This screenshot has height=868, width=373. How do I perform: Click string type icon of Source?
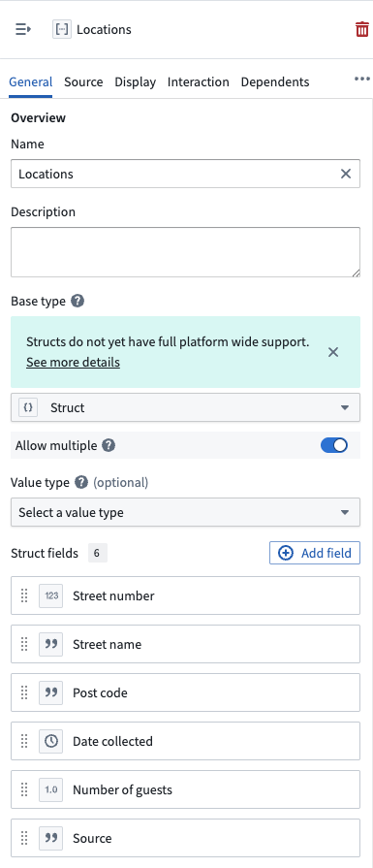click(x=50, y=838)
